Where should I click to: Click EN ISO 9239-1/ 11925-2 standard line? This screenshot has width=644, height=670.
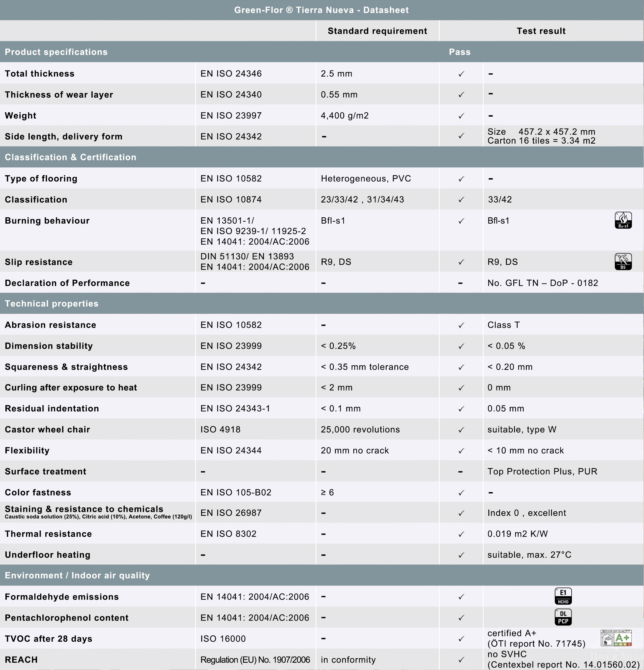(253, 231)
